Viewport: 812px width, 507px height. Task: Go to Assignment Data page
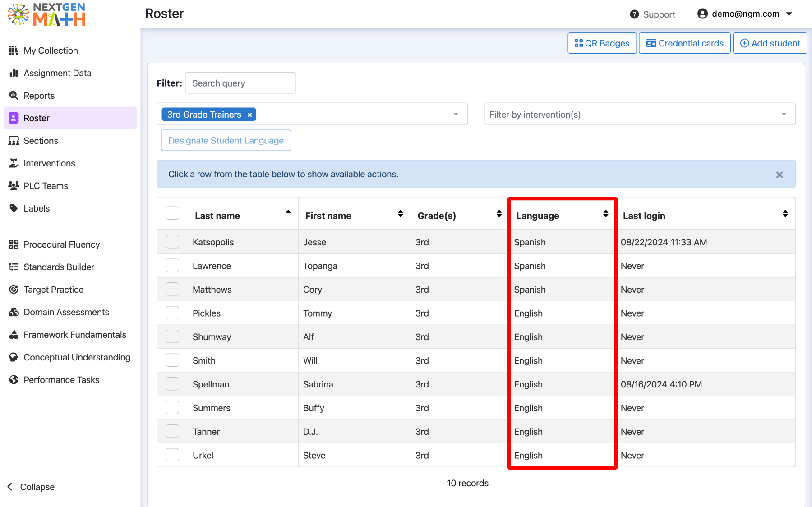point(70,73)
